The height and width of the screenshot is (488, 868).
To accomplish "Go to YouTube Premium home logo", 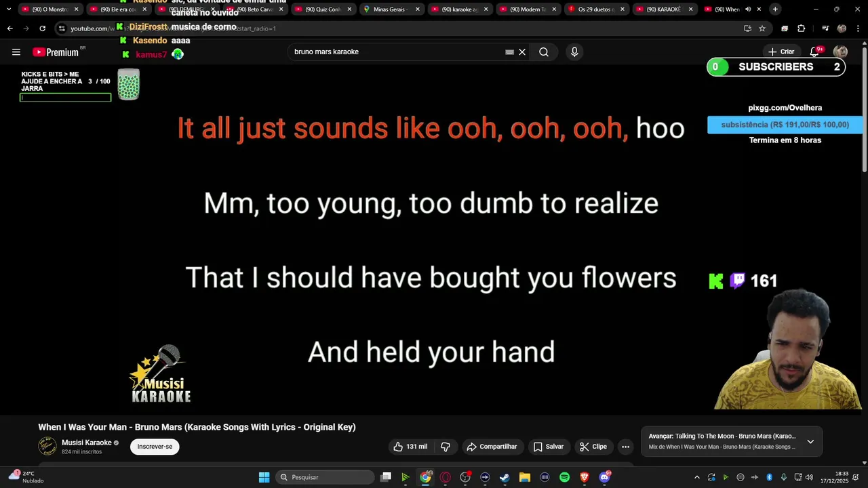I will click(56, 52).
